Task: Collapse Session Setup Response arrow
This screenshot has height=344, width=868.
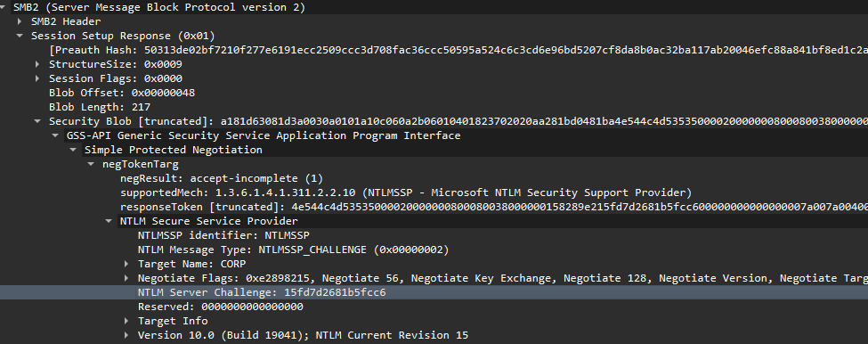Action: click(20, 36)
